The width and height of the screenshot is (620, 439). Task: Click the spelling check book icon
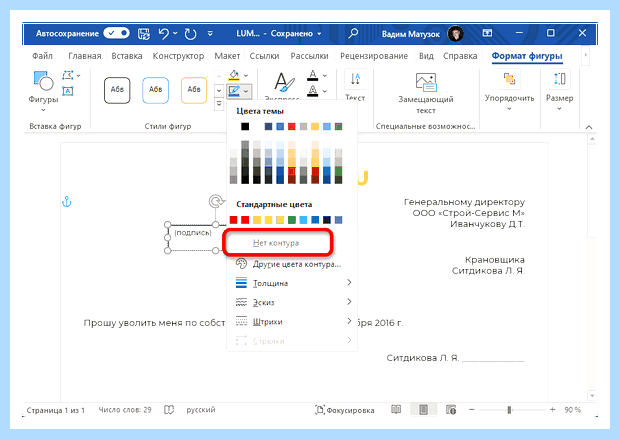click(x=169, y=410)
